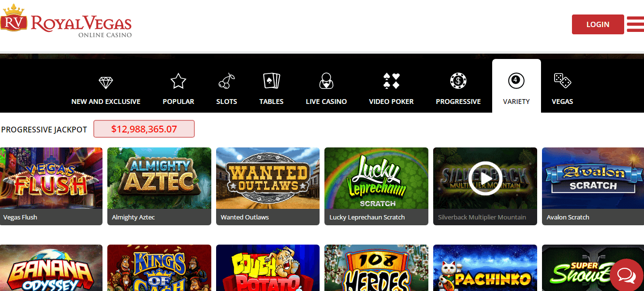The image size is (644, 291).
Task: Click the Royal Vegas Online Casino logo
Action: (66, 21)
